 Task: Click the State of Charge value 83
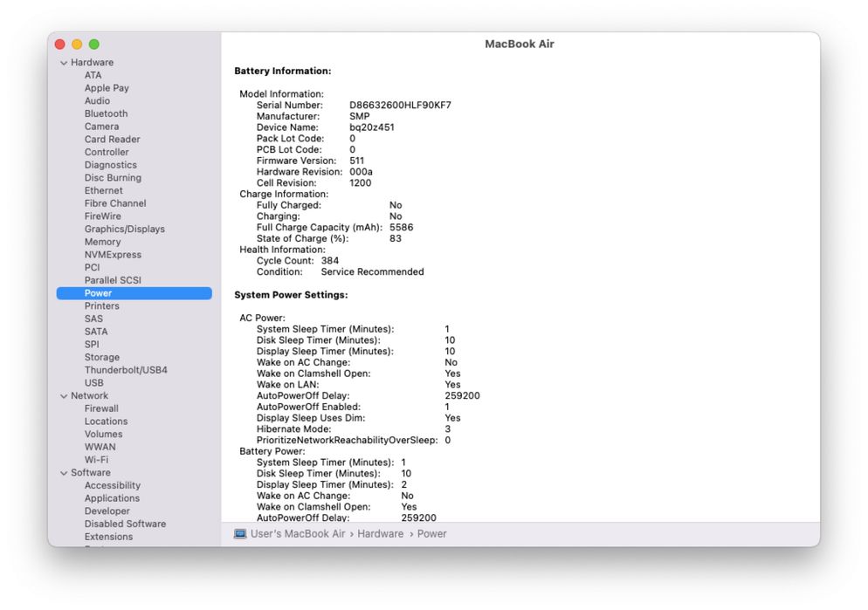point(396,238)
